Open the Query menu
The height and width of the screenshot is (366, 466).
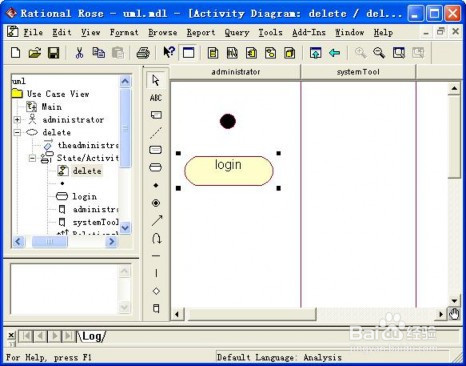click(x=237, y=32)
